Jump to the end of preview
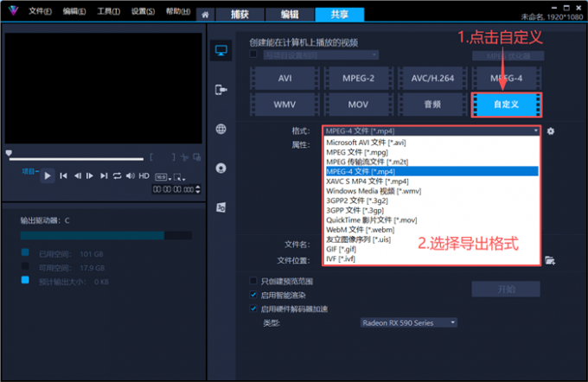The image size is (588, 382). 104,175
